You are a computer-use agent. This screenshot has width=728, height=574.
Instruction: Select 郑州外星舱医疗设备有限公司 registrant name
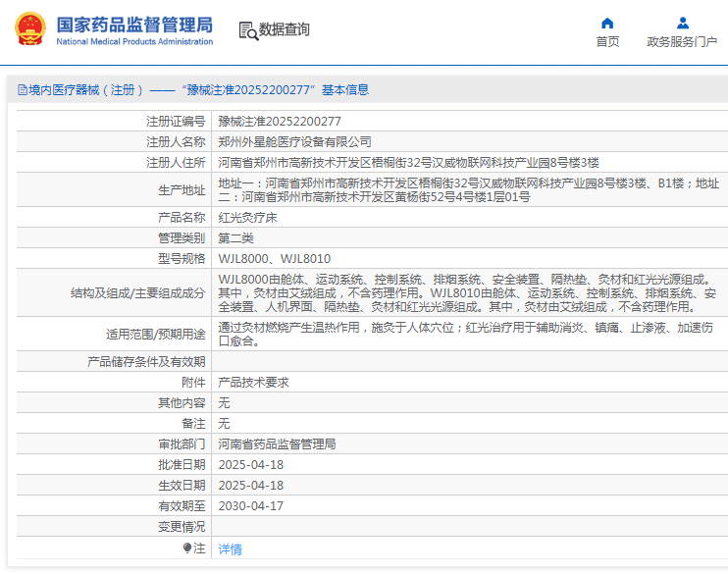coord(294,141)
